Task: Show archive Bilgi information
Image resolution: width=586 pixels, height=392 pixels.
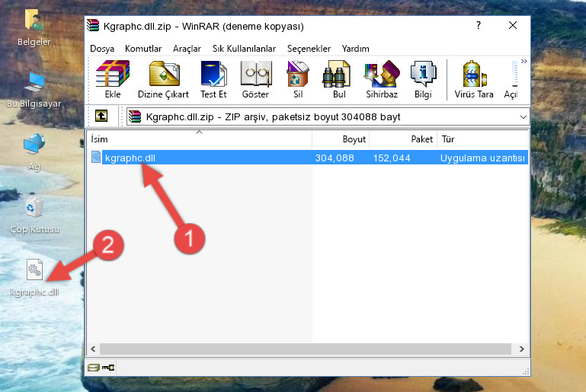Action: 423,79
